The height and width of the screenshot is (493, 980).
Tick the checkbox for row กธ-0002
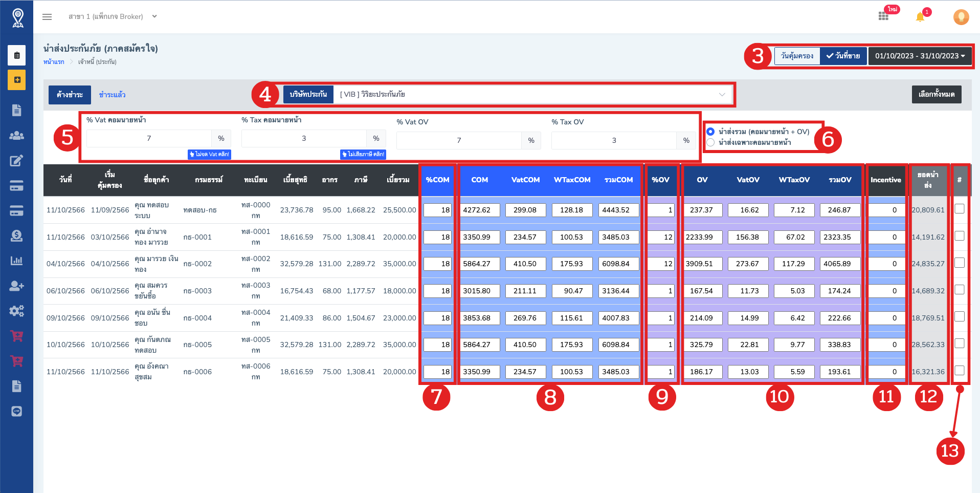click(960, 263)
